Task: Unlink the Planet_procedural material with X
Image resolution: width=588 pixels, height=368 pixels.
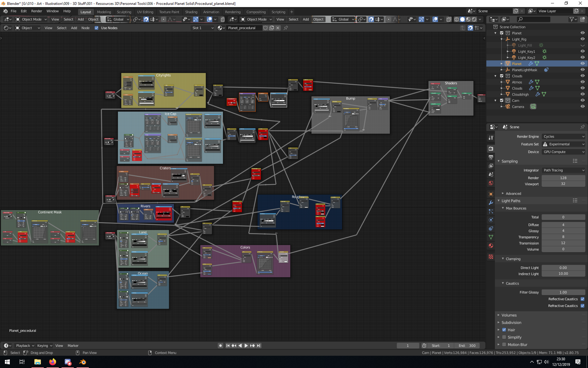Action: click(x=278, y=28)
